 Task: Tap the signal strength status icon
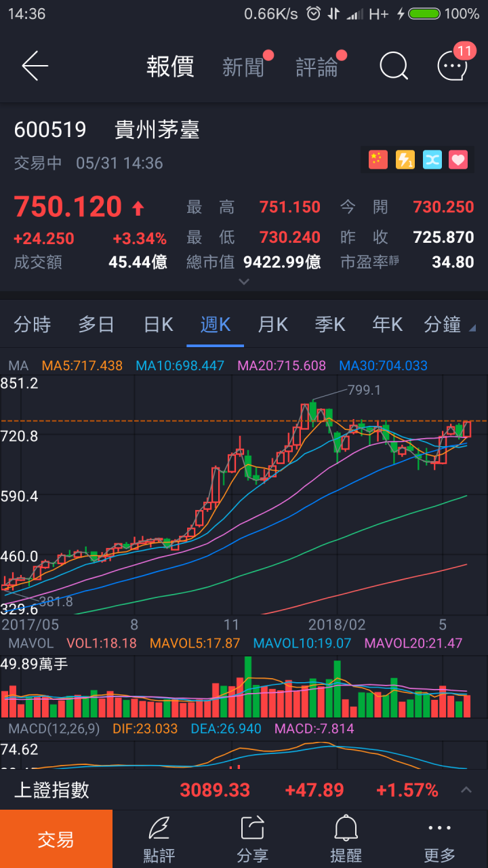coord(354,14)
